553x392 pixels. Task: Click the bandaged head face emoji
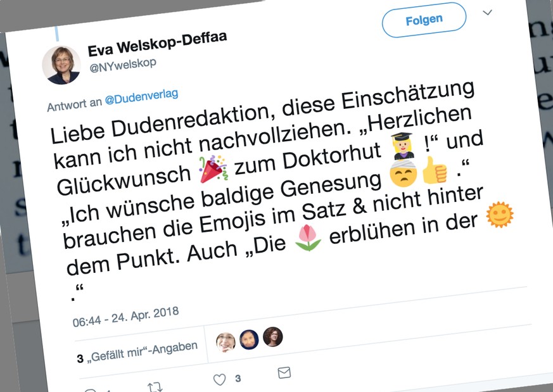[x=404, y=173]
